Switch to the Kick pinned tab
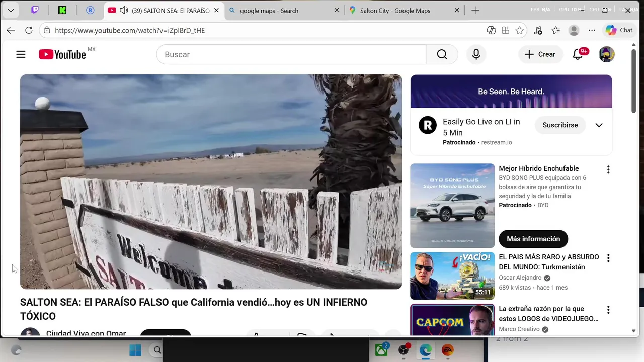The height and width of the screenshot is (362, 644). [62, 10]
